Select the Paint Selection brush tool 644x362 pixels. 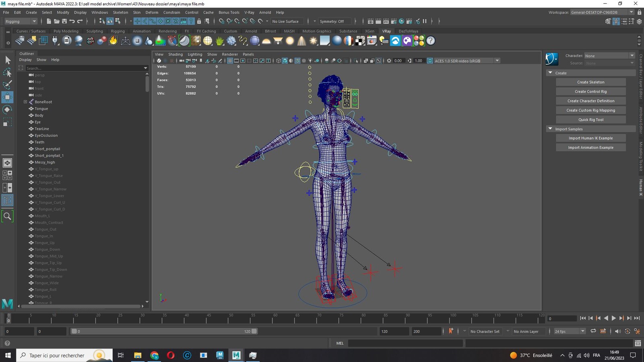coord(7,84)
